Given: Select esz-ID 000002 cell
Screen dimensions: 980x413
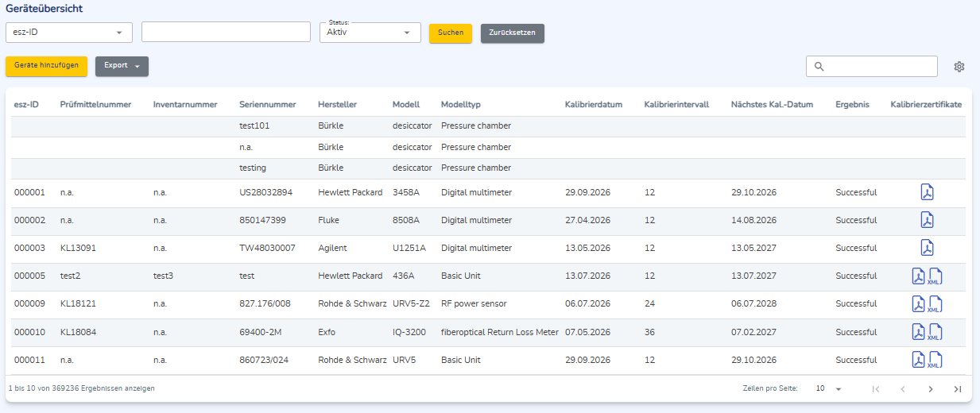Looking at the screenshot, I should click(29, 220).
